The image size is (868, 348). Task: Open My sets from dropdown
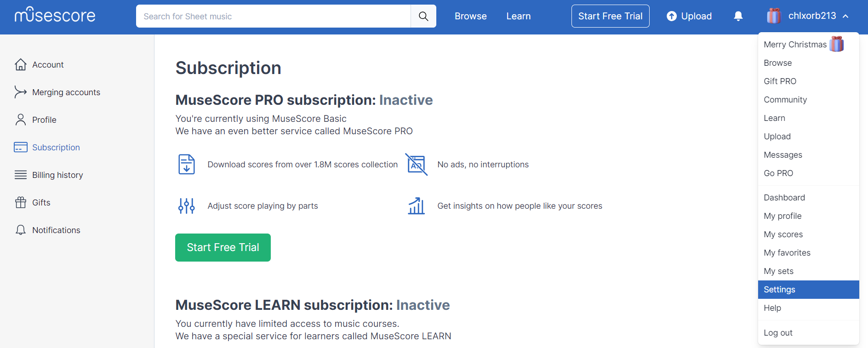809,271
